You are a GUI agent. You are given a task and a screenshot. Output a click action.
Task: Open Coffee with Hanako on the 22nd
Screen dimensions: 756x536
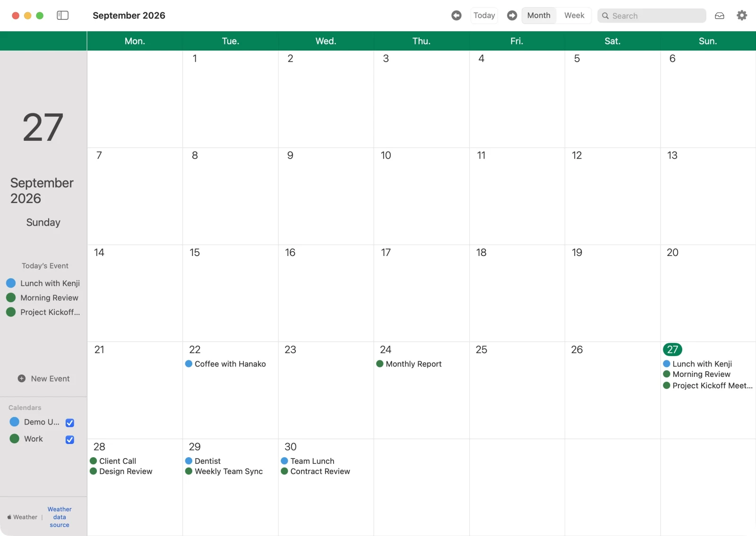225,364
